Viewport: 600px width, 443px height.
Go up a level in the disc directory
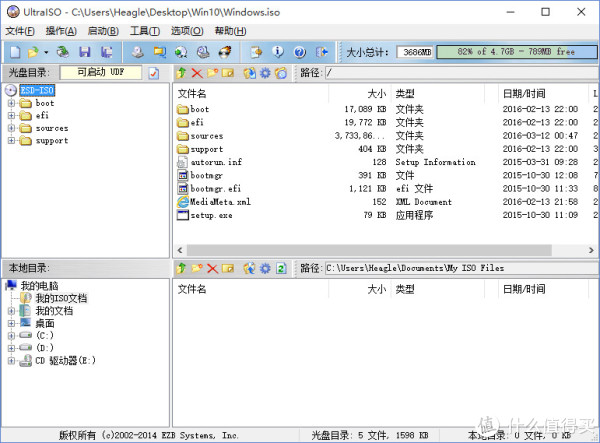(x=181, y=73)
